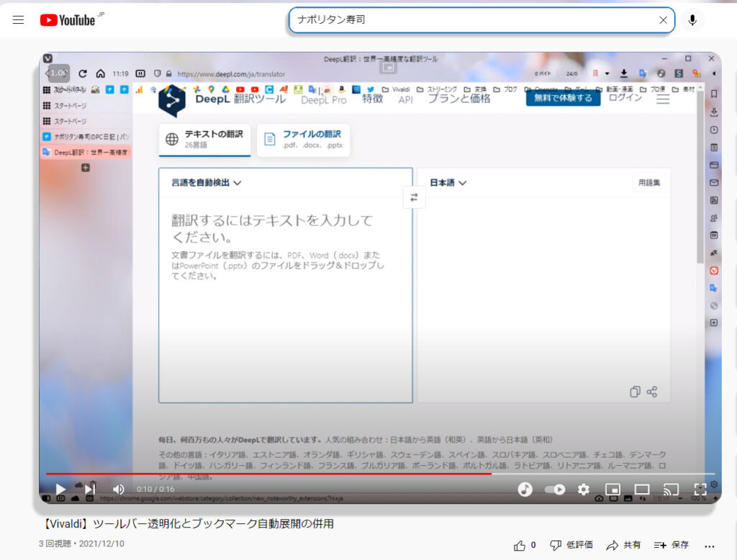In the video, select ファイルの翻訳 tab

click(304, 139)
